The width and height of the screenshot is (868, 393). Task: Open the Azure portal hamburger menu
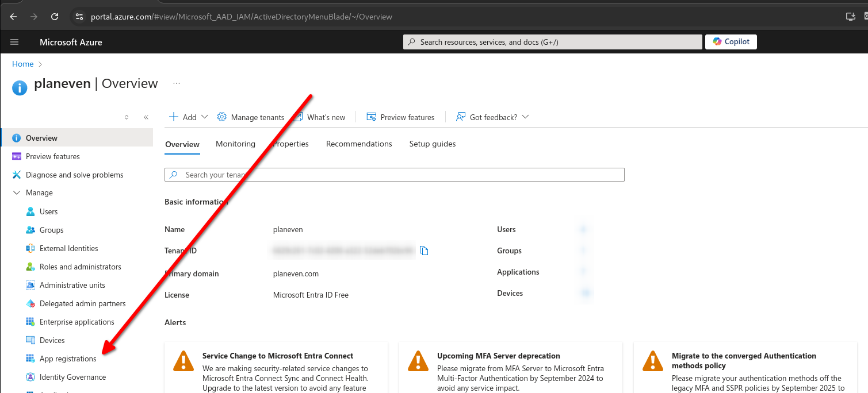[x=15, y=42]
